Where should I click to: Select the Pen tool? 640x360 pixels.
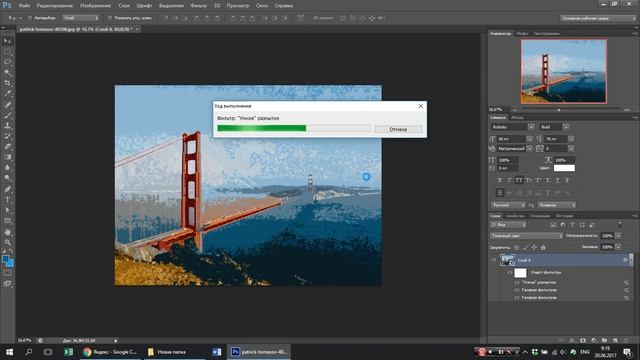click(7, 189)
